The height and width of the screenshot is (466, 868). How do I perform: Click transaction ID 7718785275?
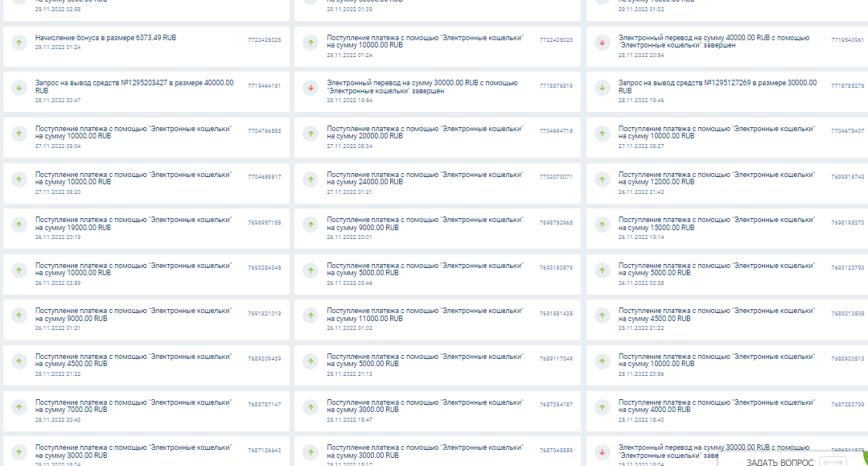pos(848,86)
